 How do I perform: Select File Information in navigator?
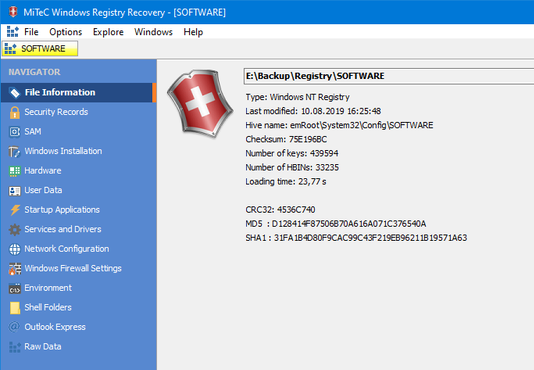point(78,93)
